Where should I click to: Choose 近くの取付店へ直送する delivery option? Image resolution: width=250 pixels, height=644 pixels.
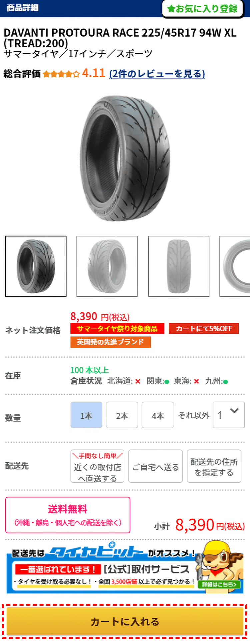97,466
